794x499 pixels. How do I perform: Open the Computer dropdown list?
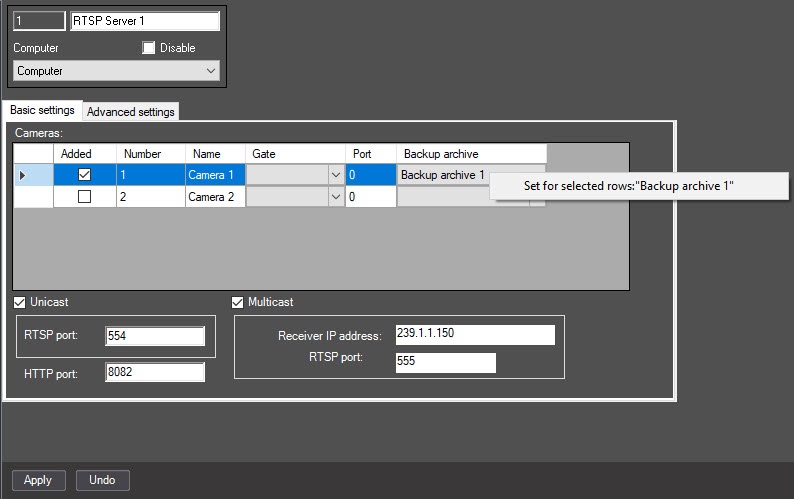coord(116,71)
